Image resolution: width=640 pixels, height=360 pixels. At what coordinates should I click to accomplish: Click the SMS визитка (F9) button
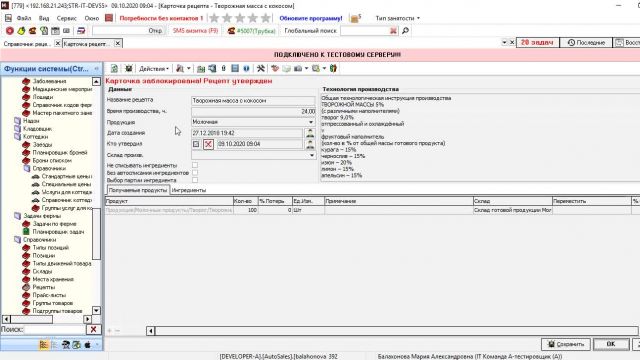pos(195,31)
